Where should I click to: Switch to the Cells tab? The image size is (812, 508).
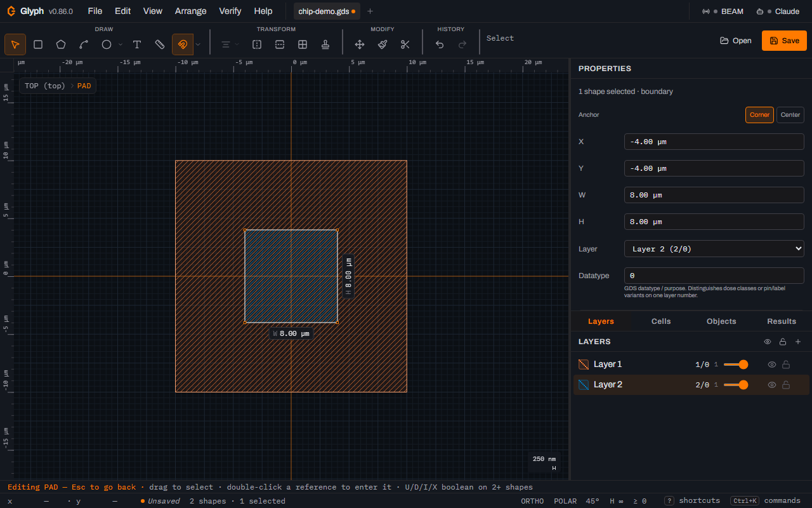click(661, 321)
